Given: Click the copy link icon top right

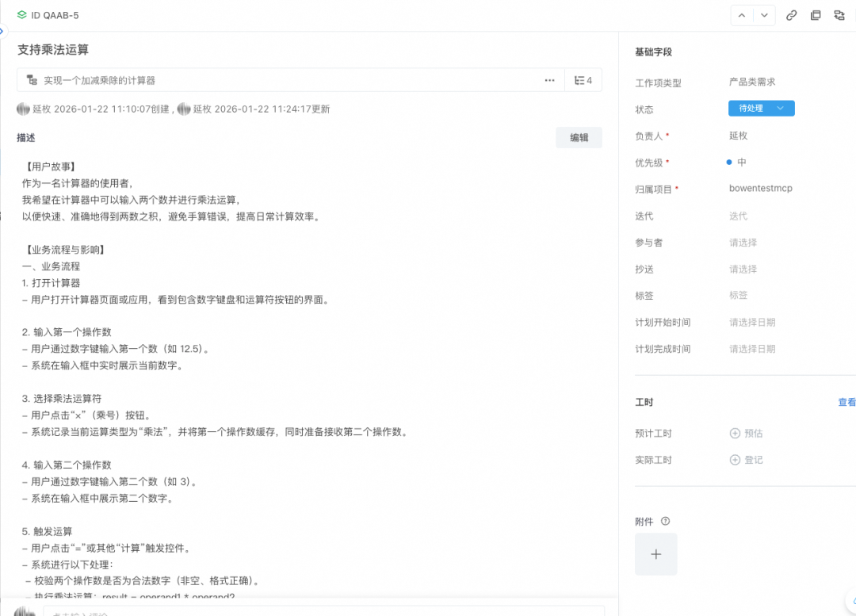Looking at the screenshot, I should (791, 15).
